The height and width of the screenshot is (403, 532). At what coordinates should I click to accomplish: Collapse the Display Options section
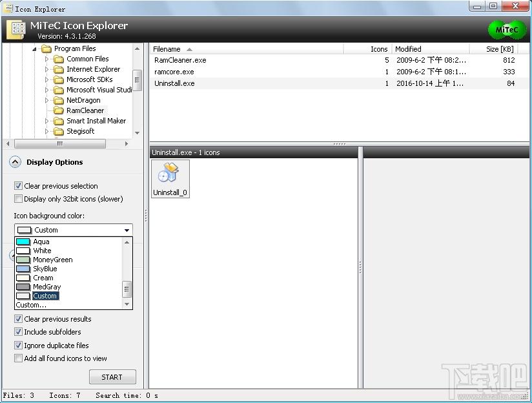[x=15, y=162]
